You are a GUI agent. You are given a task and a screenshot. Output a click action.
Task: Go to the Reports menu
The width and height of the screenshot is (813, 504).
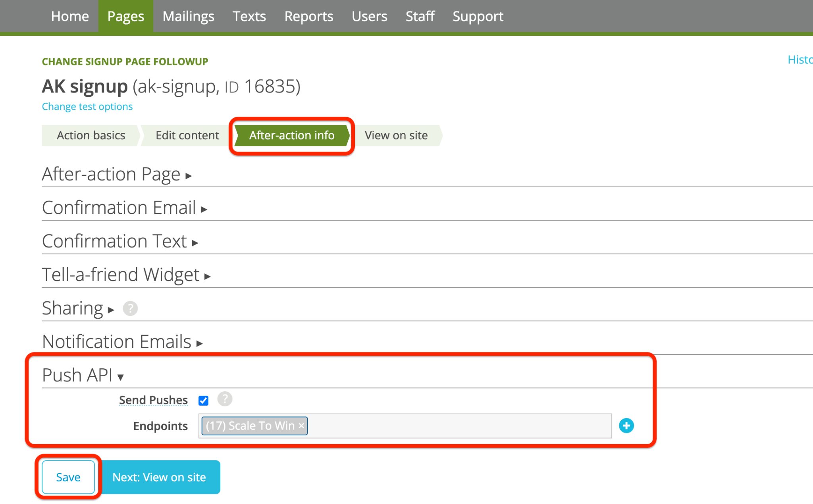[308, 16]
